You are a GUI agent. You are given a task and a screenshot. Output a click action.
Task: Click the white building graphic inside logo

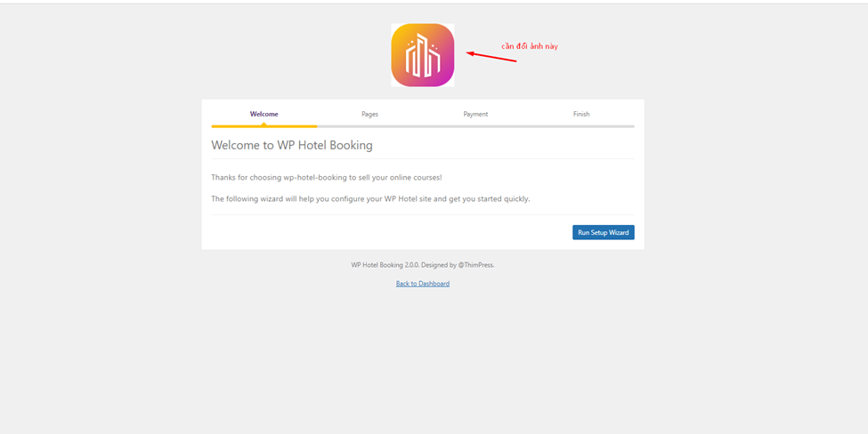tap(422, 57)
